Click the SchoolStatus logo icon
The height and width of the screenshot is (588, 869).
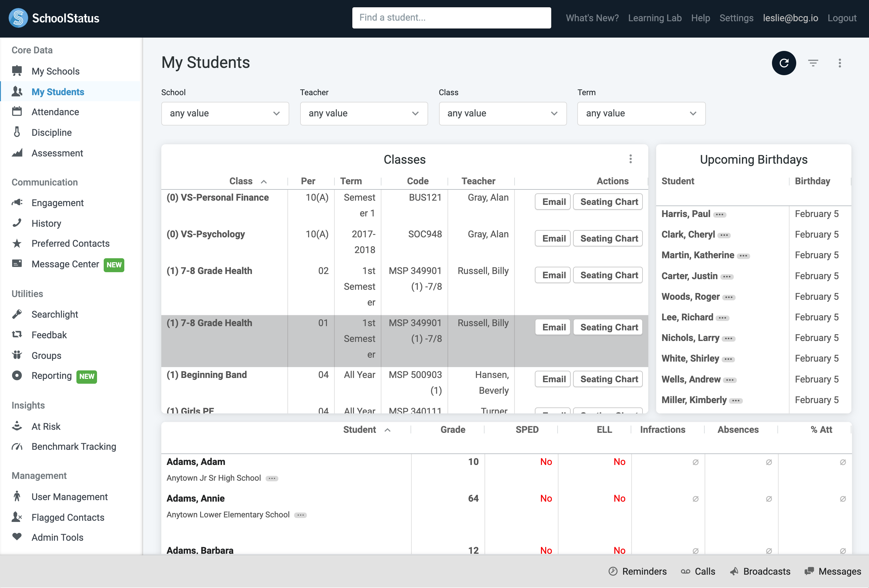(x=18, y=18)
